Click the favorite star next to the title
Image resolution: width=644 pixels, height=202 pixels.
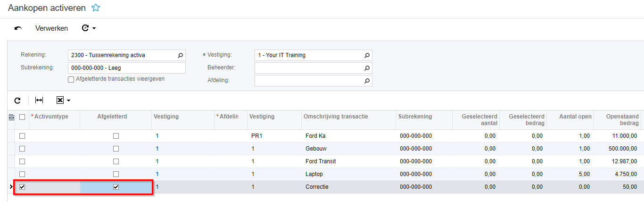tap(96, 8)
